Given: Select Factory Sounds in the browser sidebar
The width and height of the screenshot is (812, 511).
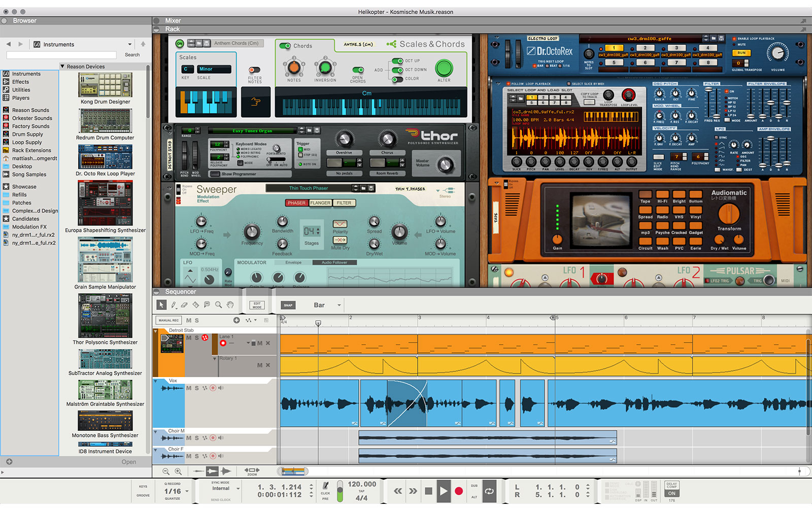Looking at the screenshot, I should pos(30,126).
